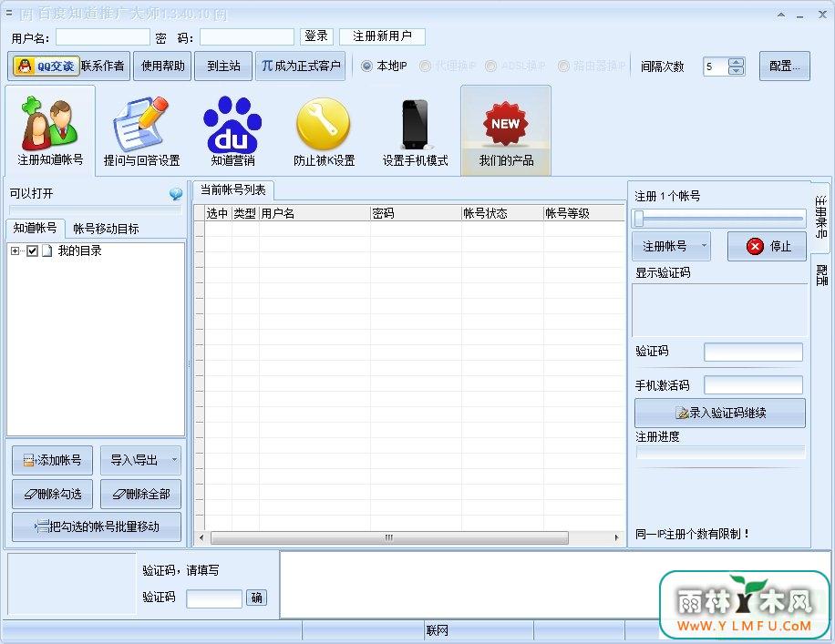The width and height of the screenshot is (835, 644).
Task: Open 防止被K设置 wrench settings
Action: click(x=324, y=131)
